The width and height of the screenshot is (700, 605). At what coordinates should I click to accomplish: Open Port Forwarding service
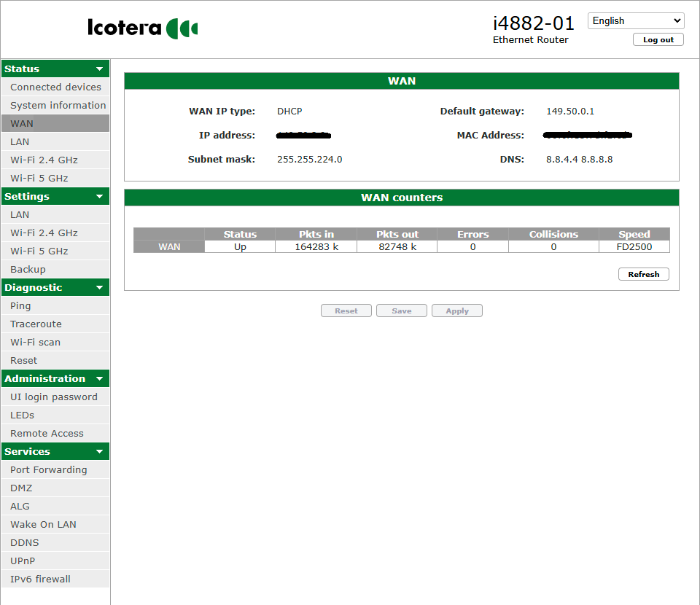[48, 469]
